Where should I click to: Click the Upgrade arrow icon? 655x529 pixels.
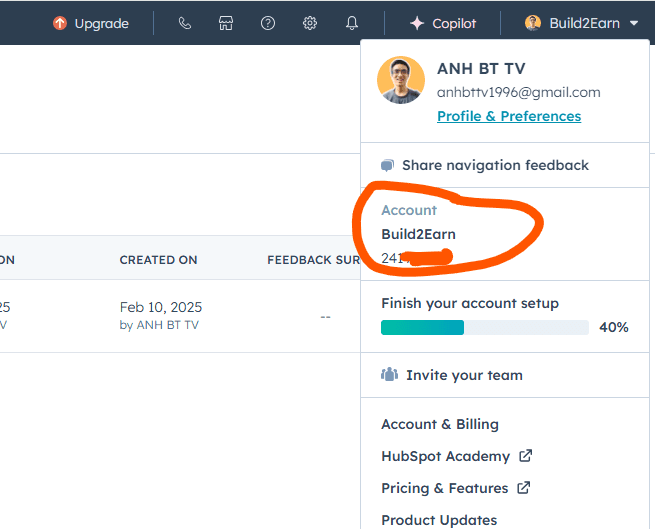click(60, 23)
